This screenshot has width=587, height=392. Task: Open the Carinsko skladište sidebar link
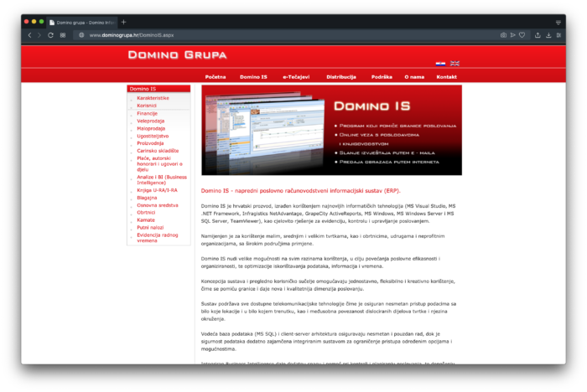(x=158, y=151)
